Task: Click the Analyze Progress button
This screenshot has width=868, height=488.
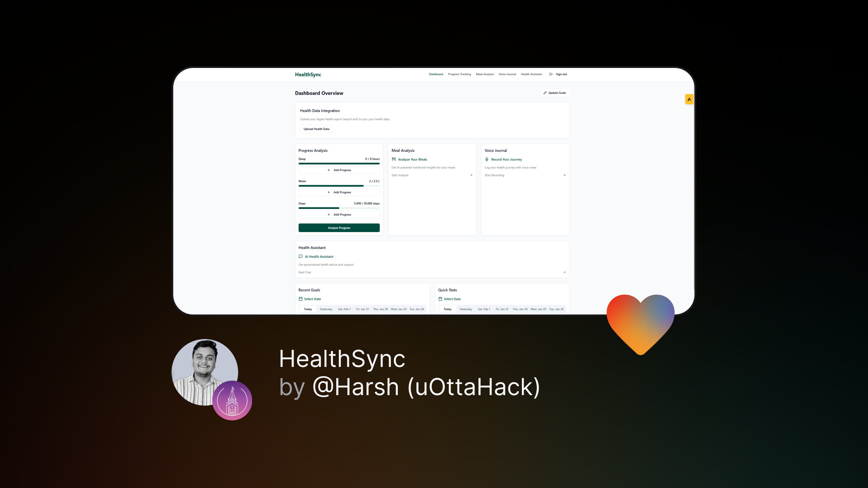Action: (x=339, y=228)
